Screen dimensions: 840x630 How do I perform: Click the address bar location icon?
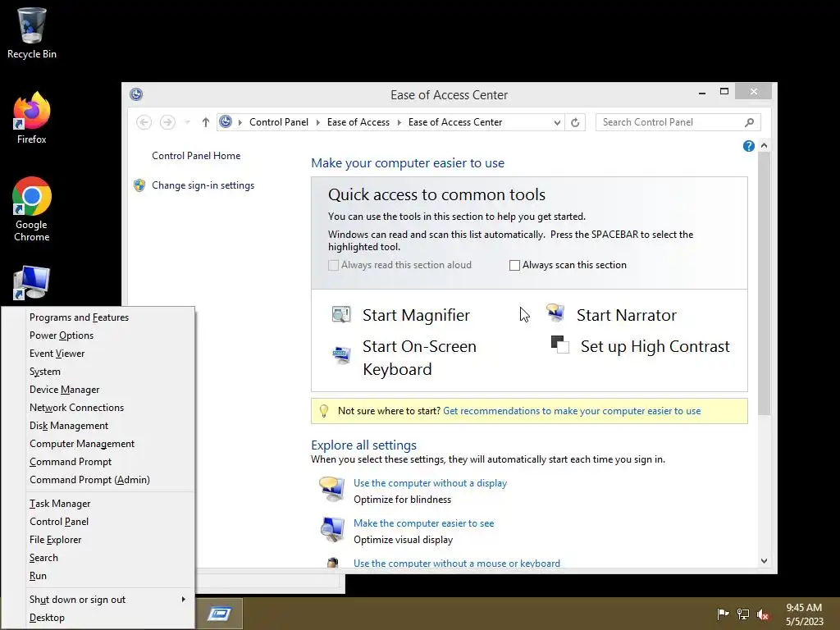[x=226, y=121]
